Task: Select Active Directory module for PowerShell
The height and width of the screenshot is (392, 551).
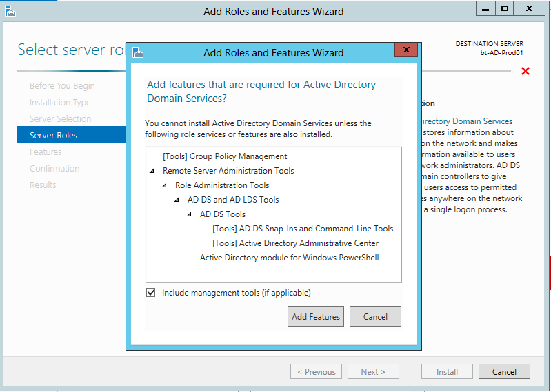Action: click(x=289, y=257)
